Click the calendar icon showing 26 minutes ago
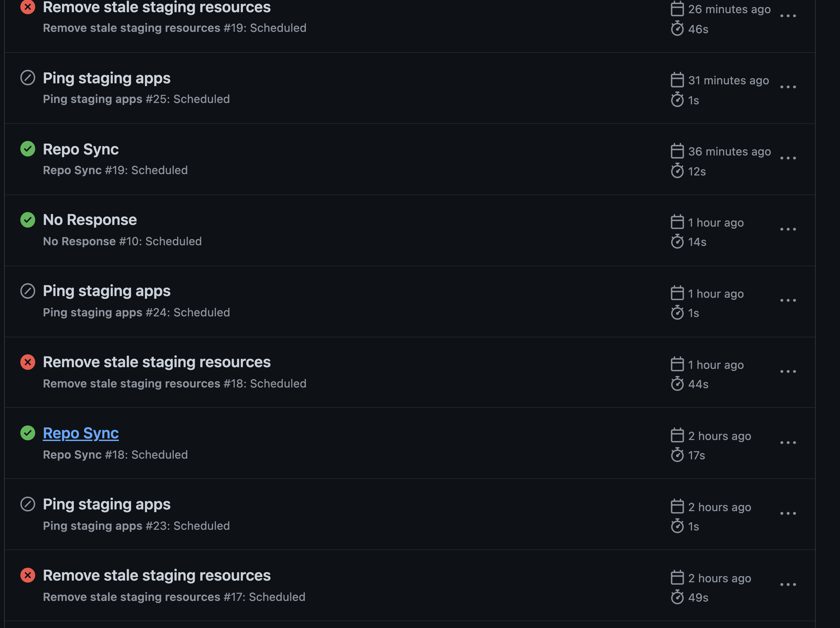 677,9
